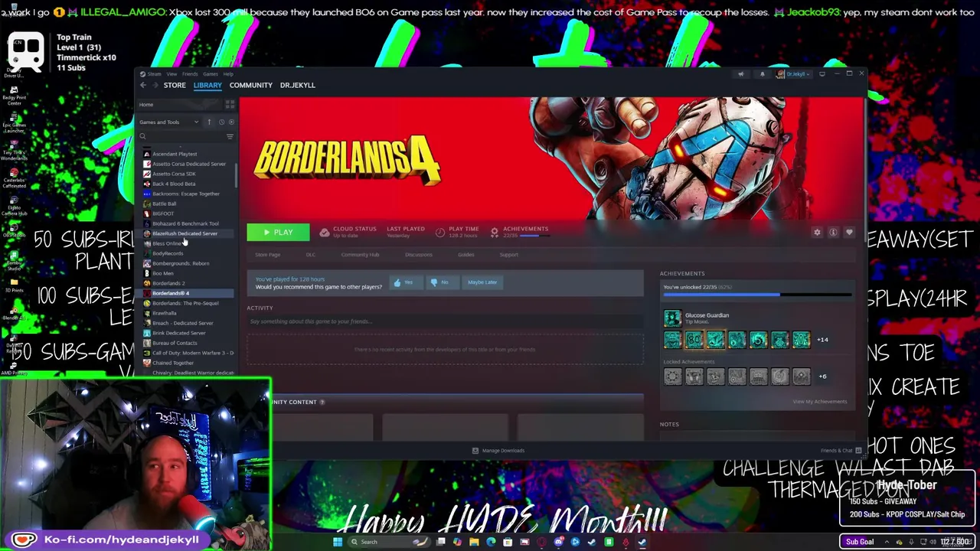Open the Cloud Status icon
This screenshot has height=551, width=980.
[x=325, y=232]
